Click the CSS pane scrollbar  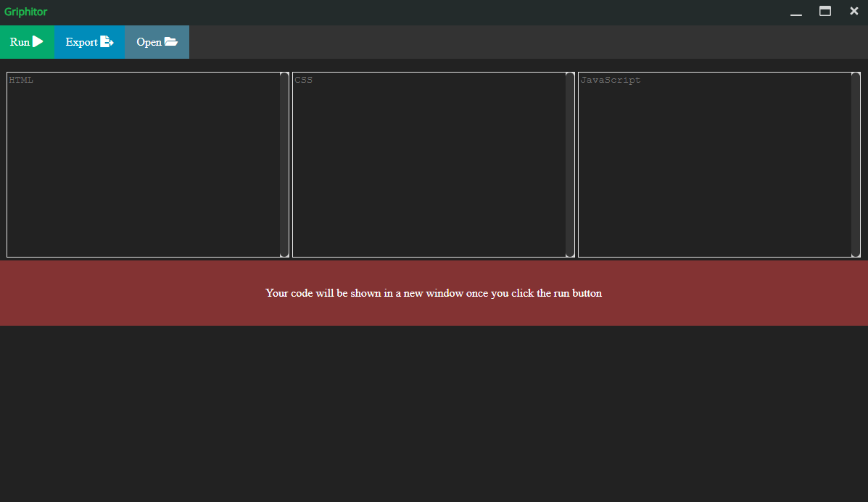click(569, 163)
